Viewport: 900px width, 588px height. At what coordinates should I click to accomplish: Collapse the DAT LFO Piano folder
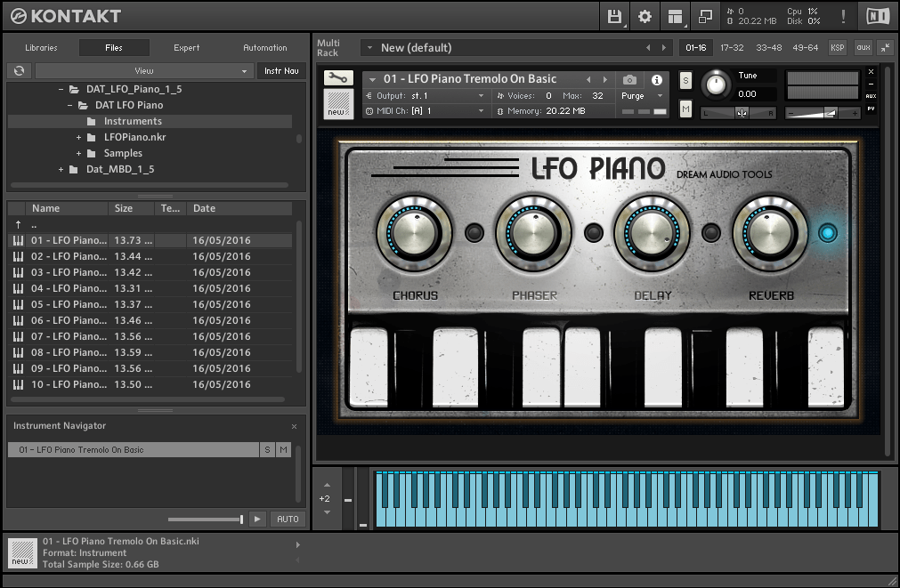point(70,105)
